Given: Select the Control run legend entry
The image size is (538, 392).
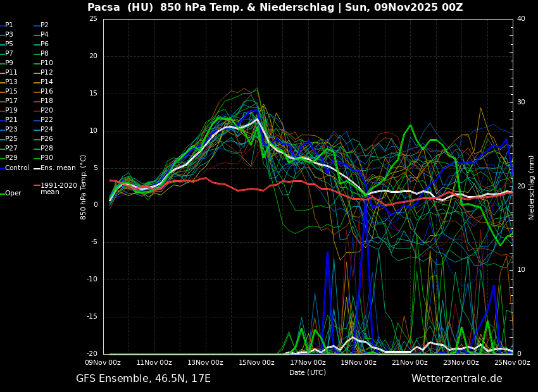Looking at the screenshot, I should [16, 168].
